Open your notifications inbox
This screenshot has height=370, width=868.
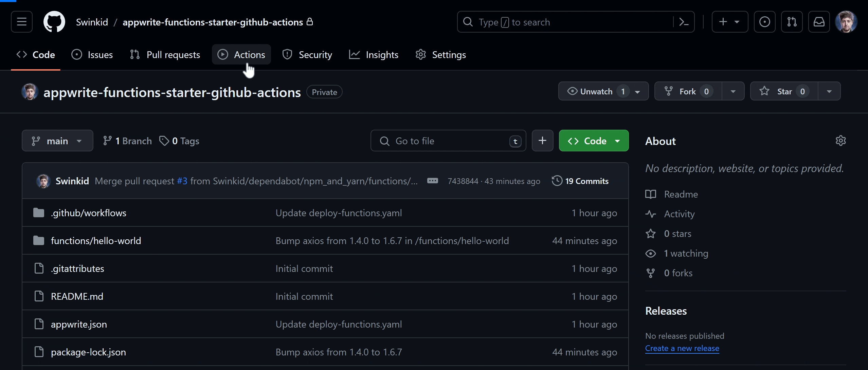[819, 21]
